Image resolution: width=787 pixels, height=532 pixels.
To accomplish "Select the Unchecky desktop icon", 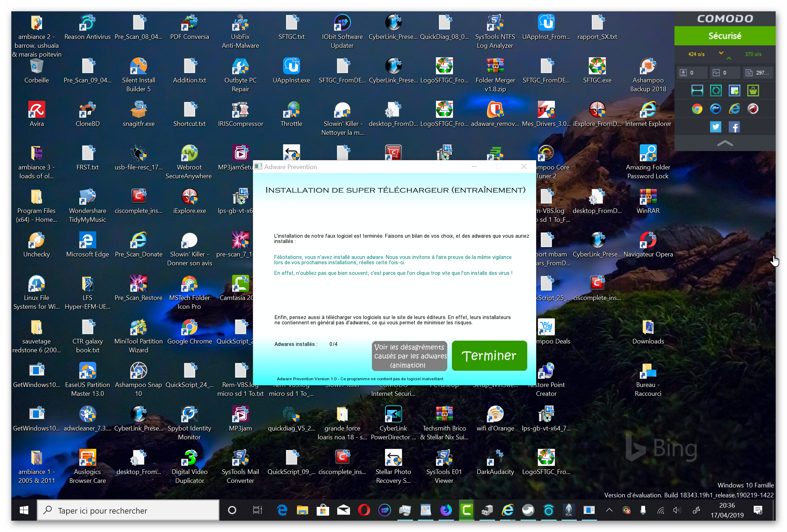I will pos(36,245).
